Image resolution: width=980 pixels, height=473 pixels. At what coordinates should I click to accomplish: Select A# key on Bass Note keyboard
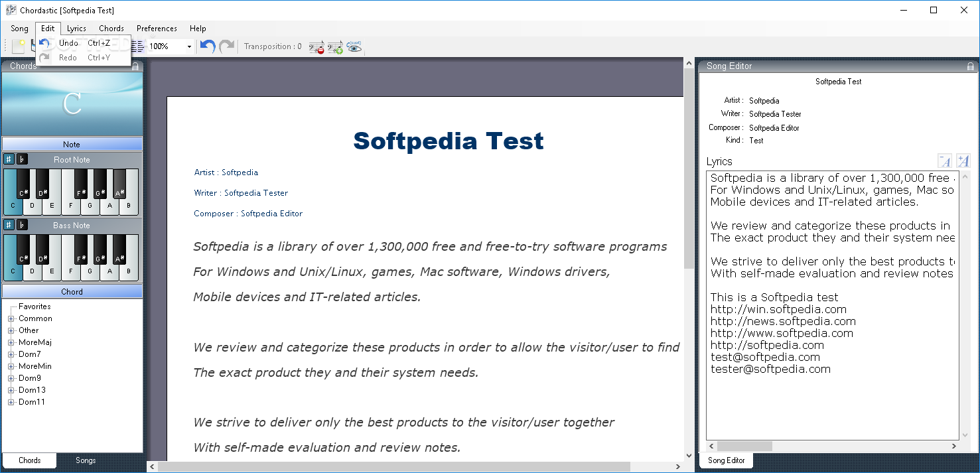tap(119, 249)
